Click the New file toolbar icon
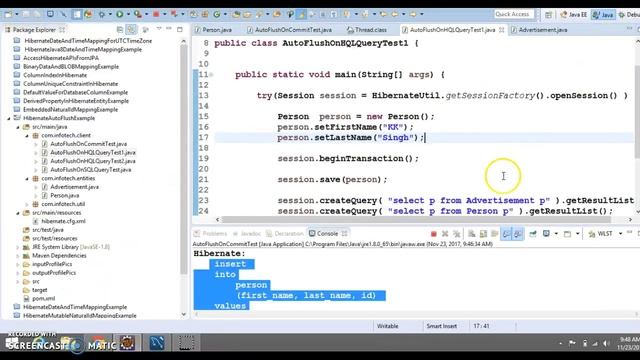 pos(8,14)
